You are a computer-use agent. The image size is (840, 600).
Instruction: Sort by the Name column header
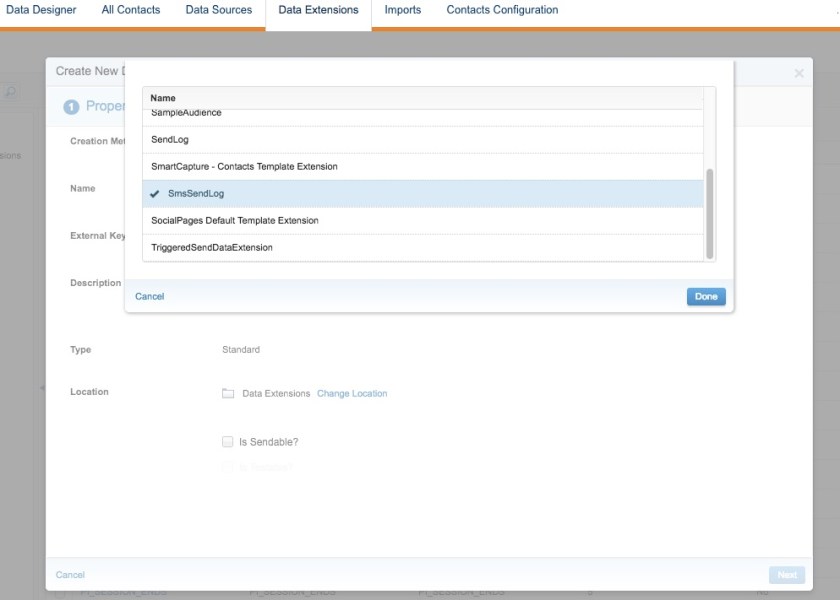click(163, 98)
